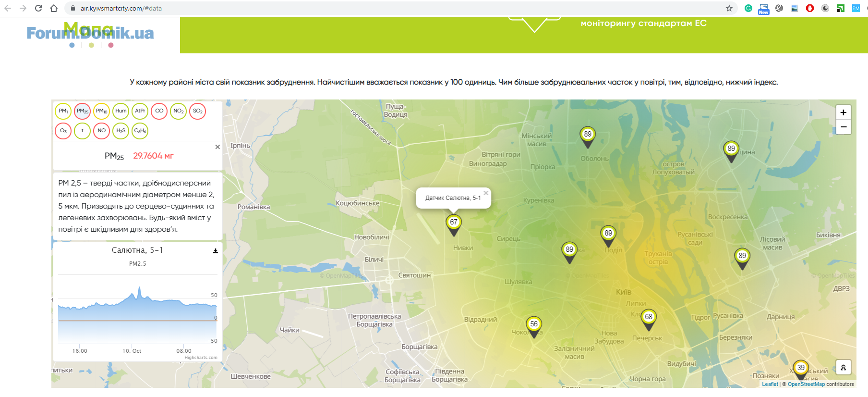This screenshot has width=868, height=397.
Task: Click the Оболонь sensor marker 89
Action: point(588,137)
